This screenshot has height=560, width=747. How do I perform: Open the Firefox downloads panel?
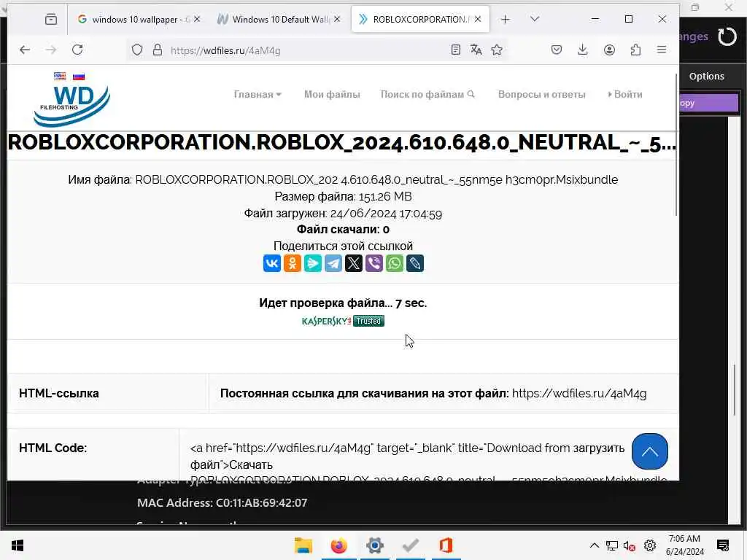(583, 50)
